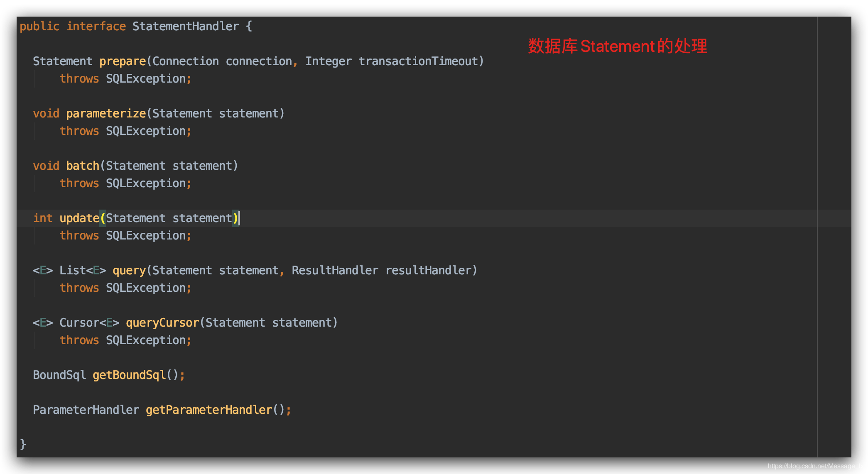Click the getParameterHandler method name
868x474 pixels.
209,410
